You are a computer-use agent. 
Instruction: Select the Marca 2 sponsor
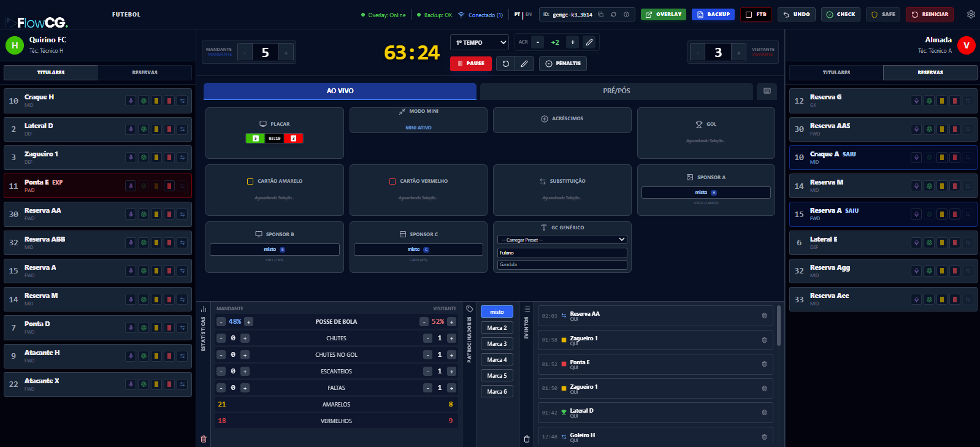[x=497, y=328]
